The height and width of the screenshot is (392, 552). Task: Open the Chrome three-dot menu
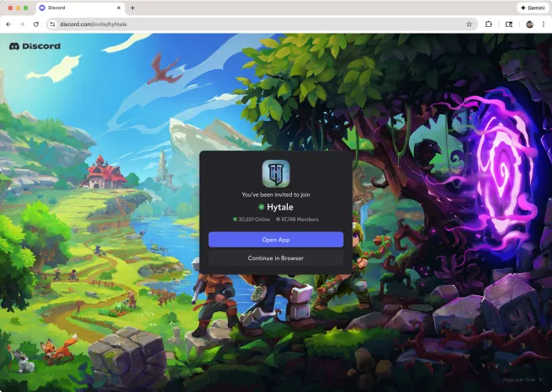(x=544, y=24)
